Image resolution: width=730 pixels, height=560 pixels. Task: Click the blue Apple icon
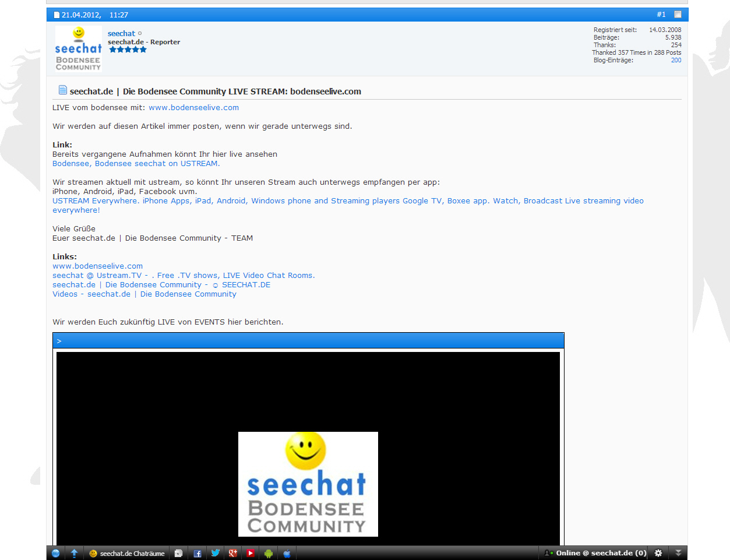[287, 553]
